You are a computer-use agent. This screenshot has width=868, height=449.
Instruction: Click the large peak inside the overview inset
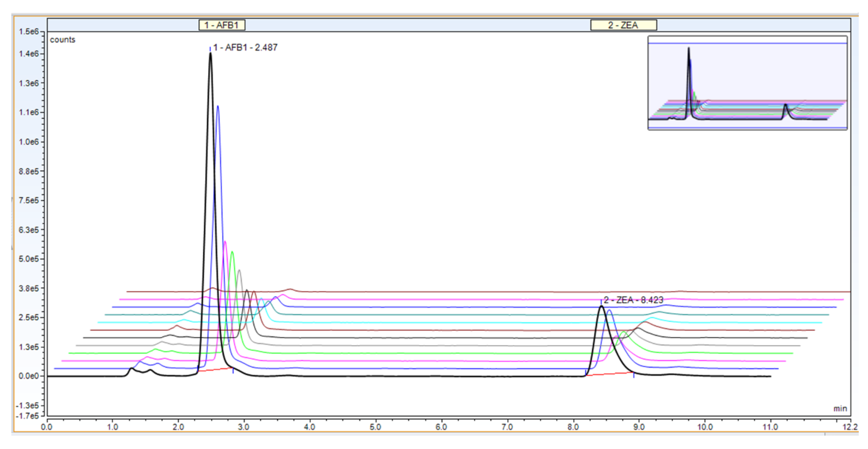tap(689, 67)
